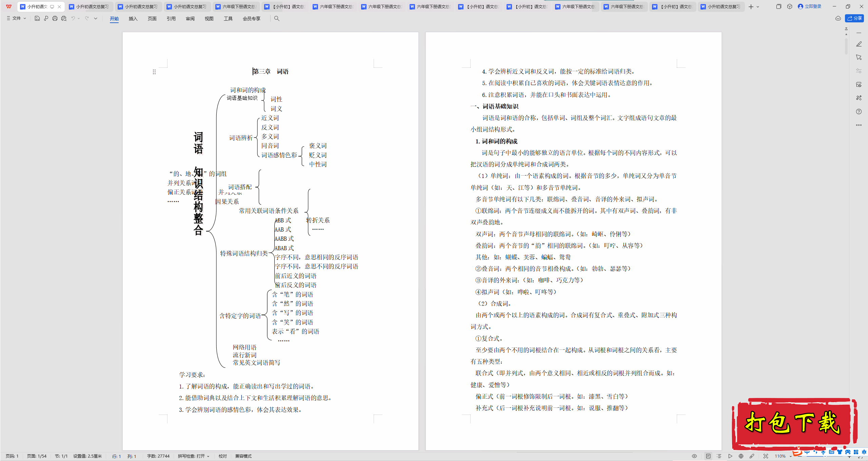Click the blue 分享 share button
This screenshot has width=868, height=461.
[854, 18]
